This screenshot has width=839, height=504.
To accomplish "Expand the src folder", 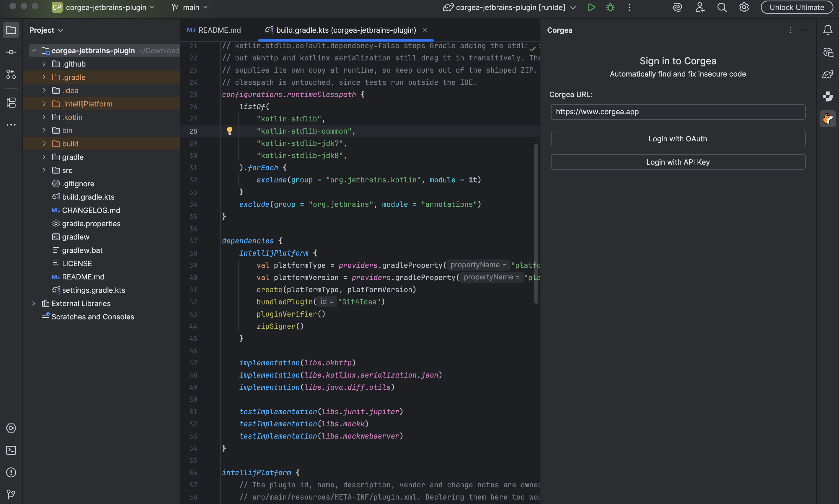I will 44,170.
